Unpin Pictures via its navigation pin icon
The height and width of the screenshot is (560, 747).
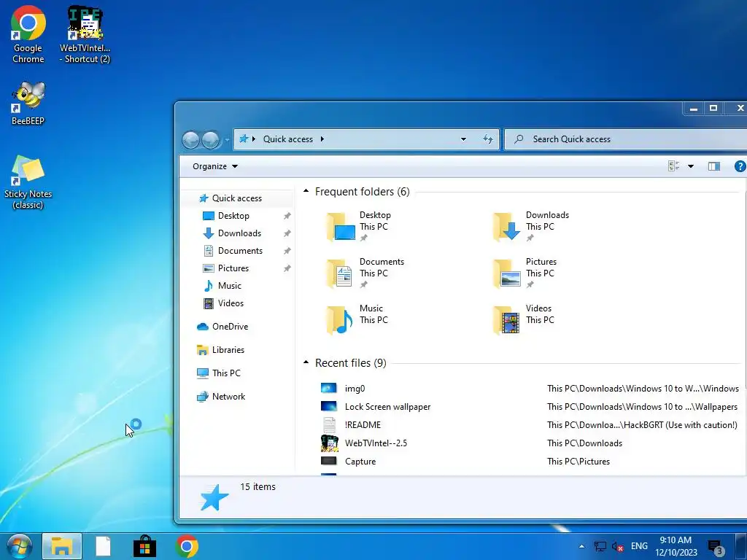pyautogui.click(x=287, y=268)
